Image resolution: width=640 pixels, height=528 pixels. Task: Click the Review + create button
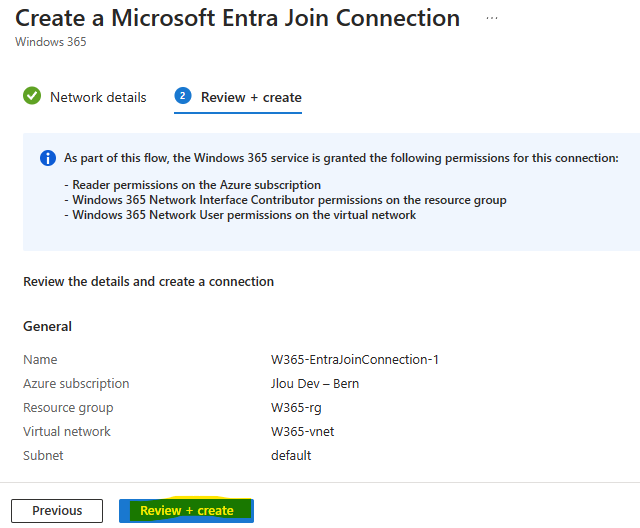click(187, 510)
